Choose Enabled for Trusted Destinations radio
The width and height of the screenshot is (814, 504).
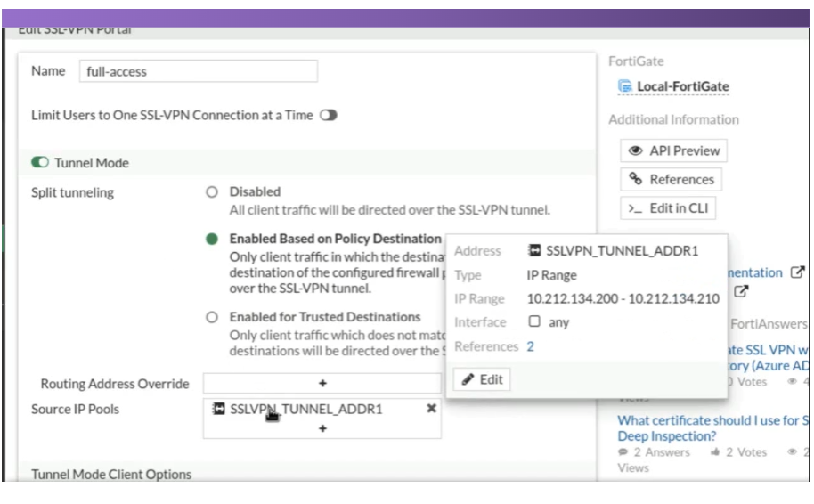pos(211,317)
